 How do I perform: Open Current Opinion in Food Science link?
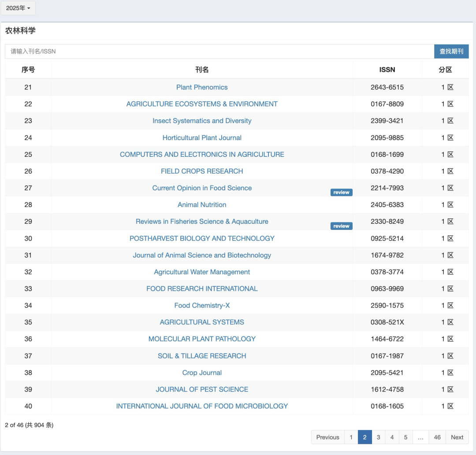pyautogui.click(x=202, y=188)
